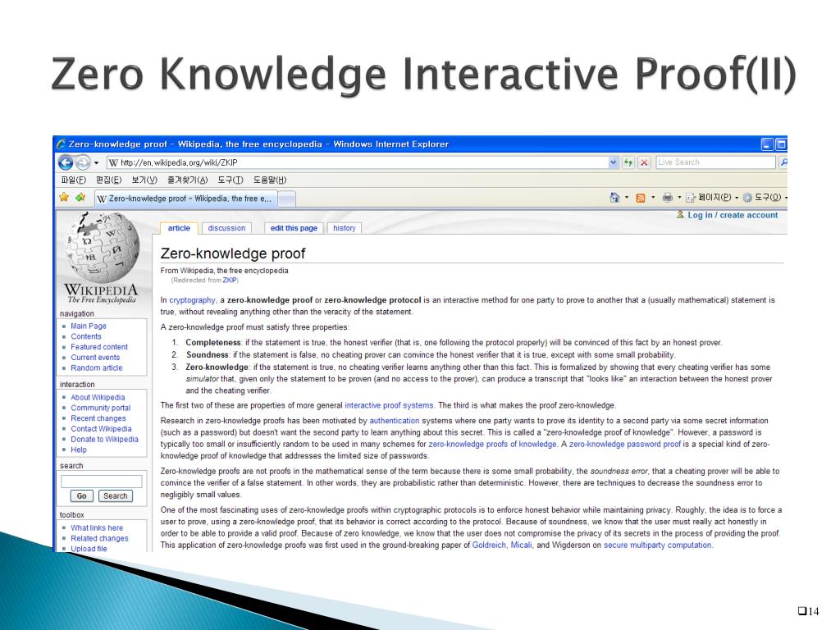The height and width of the screenshot is (630, 840).
Task: Follow the interactive proof systems link
Action: (389, 405)
